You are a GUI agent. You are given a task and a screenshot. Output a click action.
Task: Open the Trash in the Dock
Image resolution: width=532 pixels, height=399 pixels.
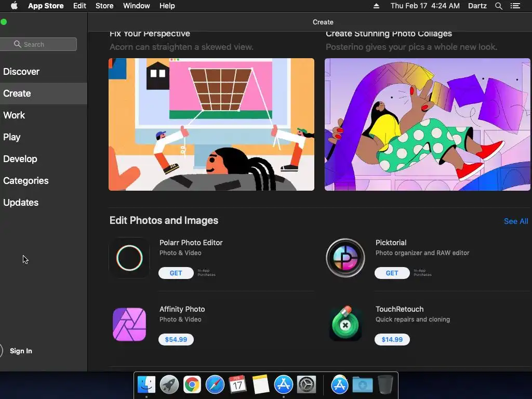(x=385, y=385)
